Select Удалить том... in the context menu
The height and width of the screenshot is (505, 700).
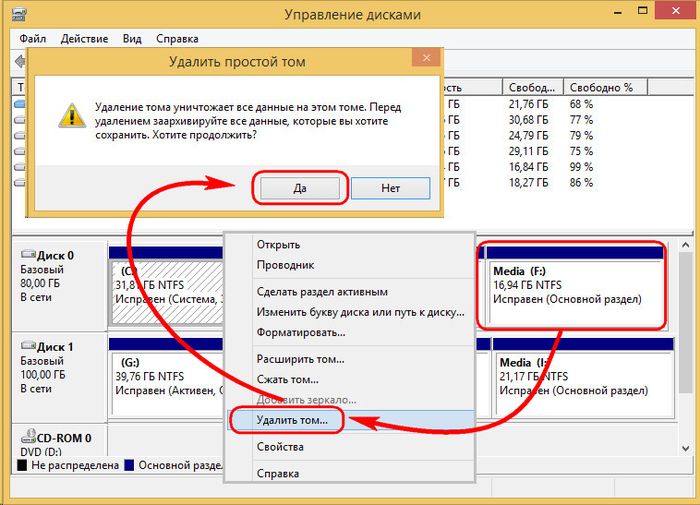click(x=292, y=420)
